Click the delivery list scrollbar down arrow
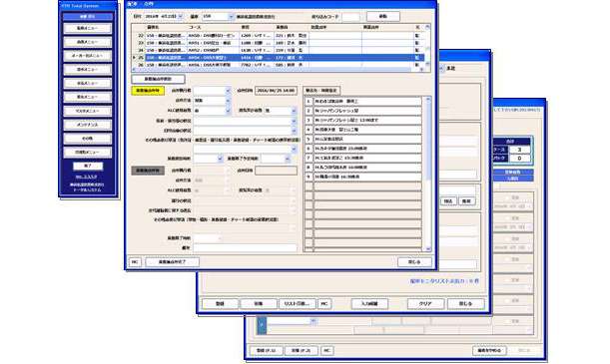The image size is (610, 364). (428, 248)
